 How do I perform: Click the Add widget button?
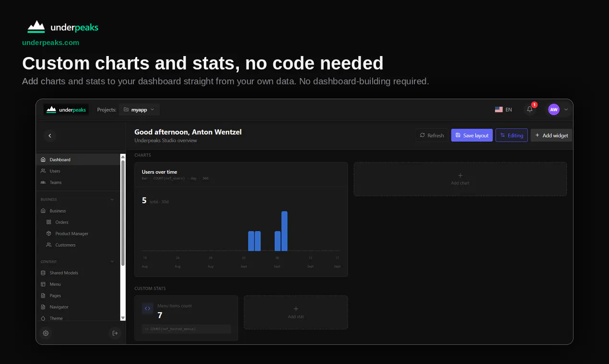[x=551, y=136]
